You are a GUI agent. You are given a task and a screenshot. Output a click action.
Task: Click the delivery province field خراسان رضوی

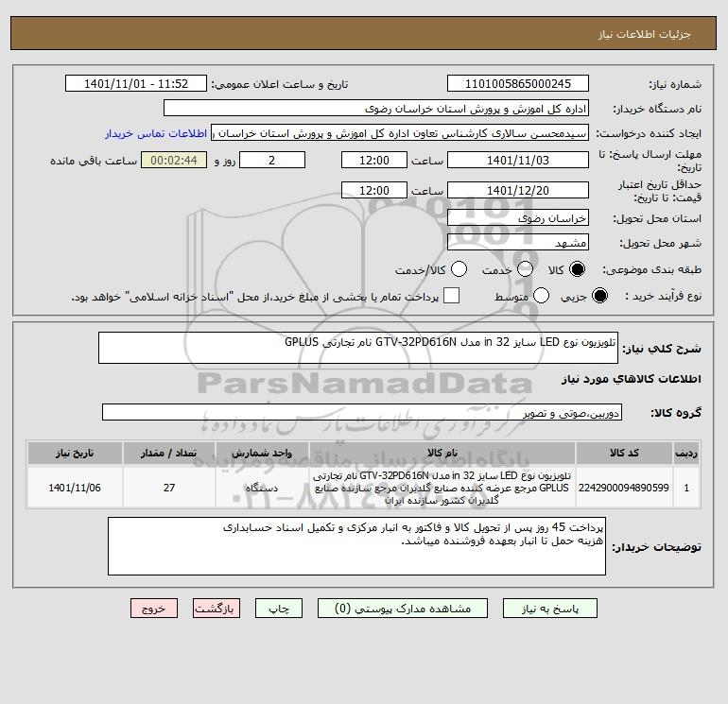click(x=518, y=217)
